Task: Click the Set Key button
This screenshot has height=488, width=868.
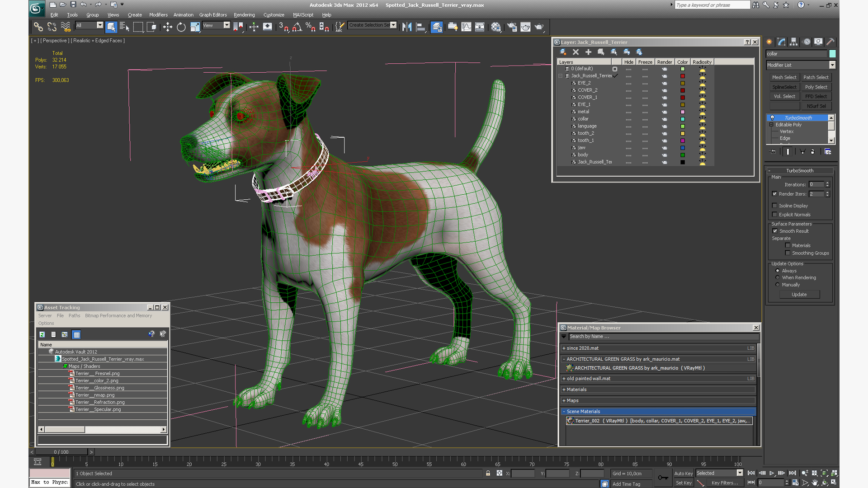Action: (684, 483)
